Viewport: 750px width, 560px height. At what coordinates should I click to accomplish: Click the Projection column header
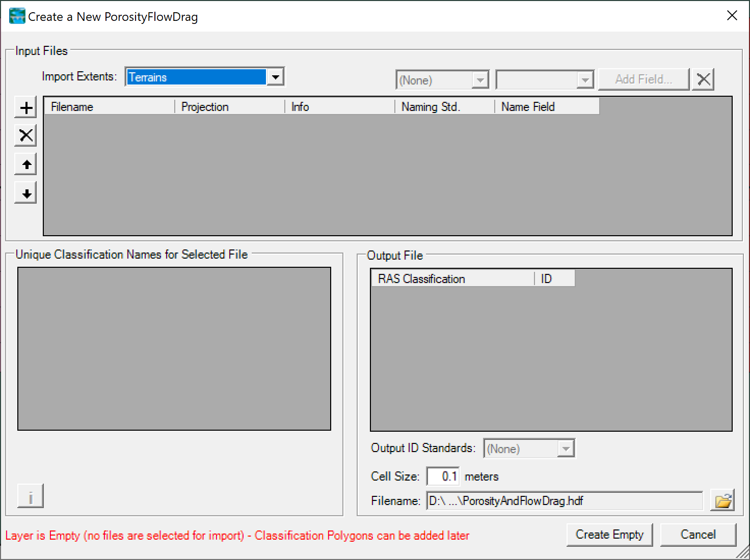click(229, 107)
